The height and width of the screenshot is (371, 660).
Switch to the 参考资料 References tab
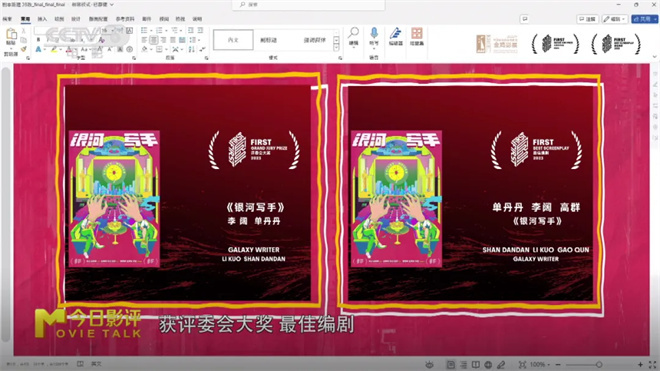point(125,19)
